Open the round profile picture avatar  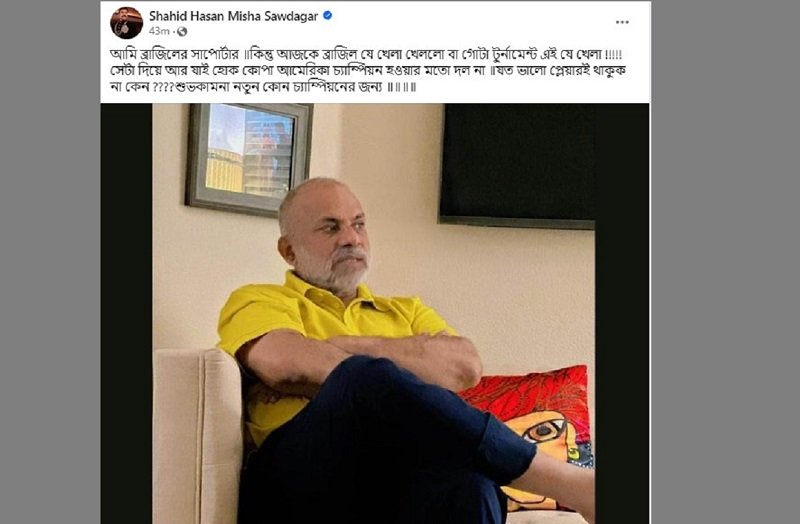tap(127, 23)
